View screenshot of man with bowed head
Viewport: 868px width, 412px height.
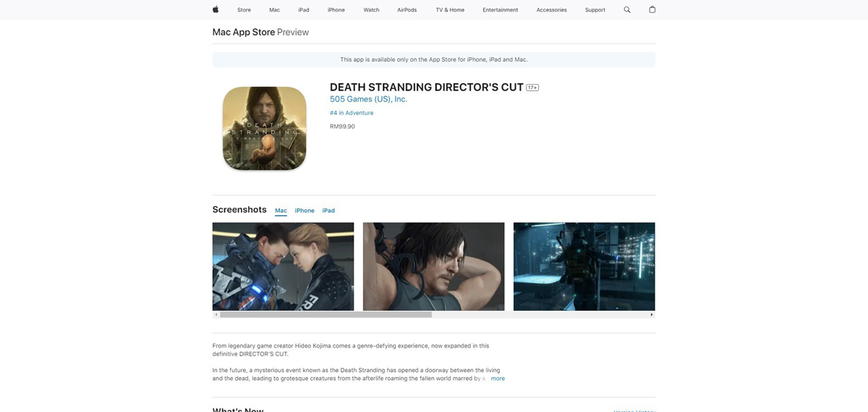pyautogui.click(x=433, y=266)
